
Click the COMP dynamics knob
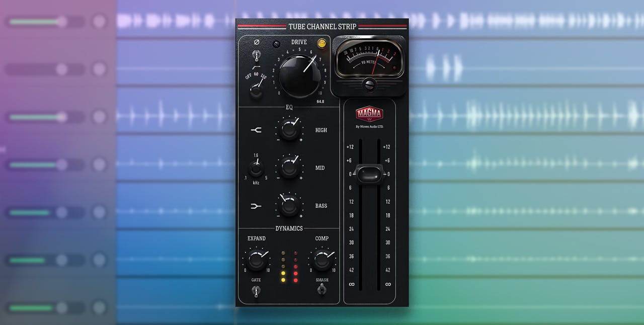pyautogui.click(x=322, y=261)
